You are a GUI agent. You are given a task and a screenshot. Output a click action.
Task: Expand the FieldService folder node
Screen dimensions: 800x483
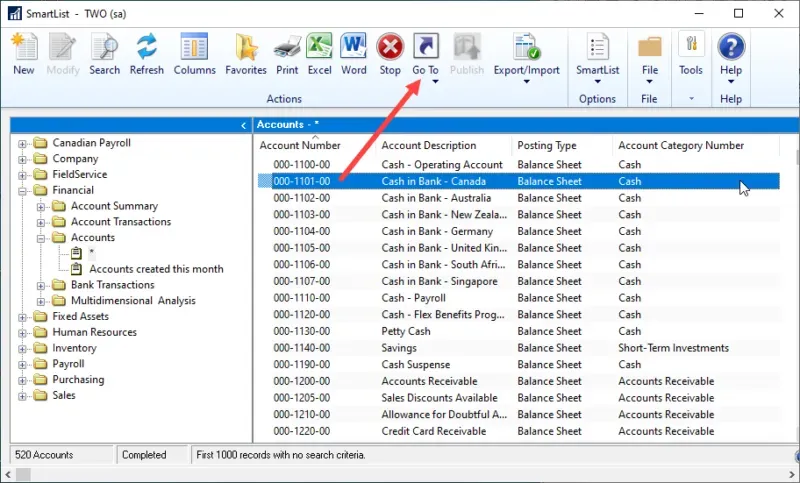coord(22,175)
